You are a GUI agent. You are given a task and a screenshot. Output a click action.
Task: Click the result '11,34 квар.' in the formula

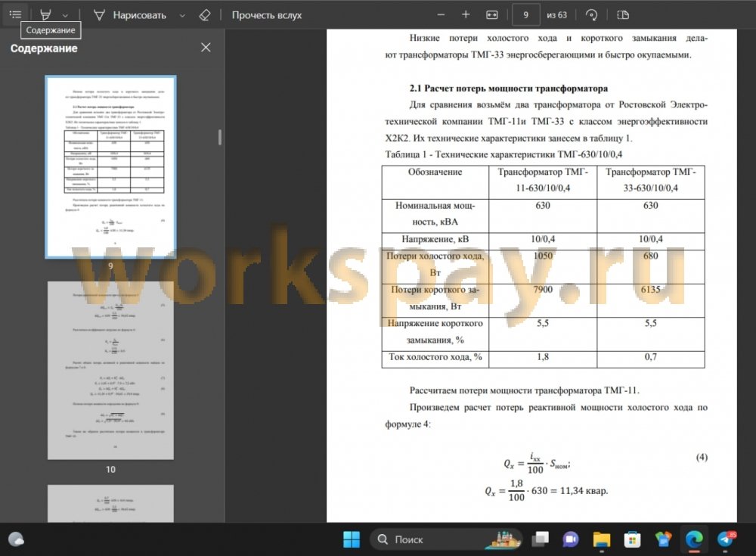tap(584, 491)
